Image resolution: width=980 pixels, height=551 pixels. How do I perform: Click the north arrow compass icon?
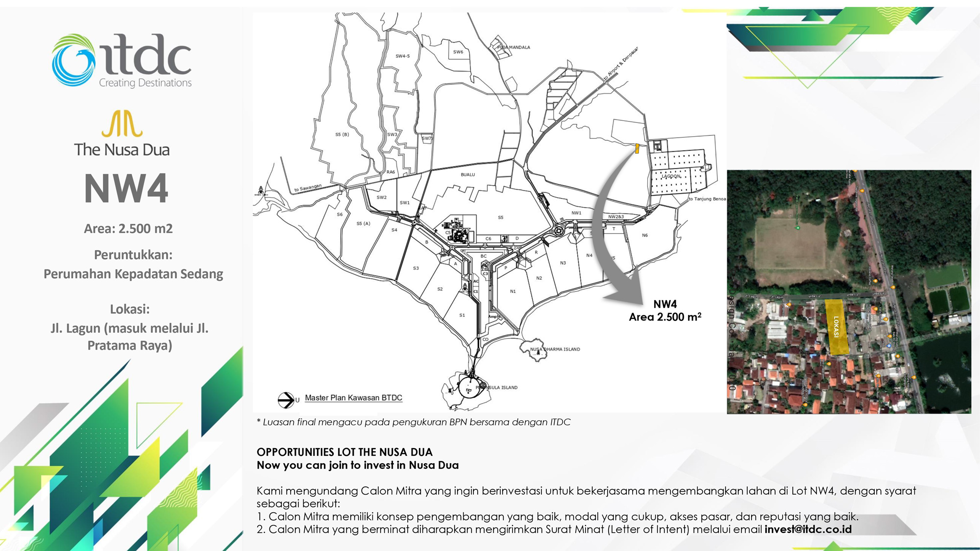pyautogui.click(x=286, y=400)
